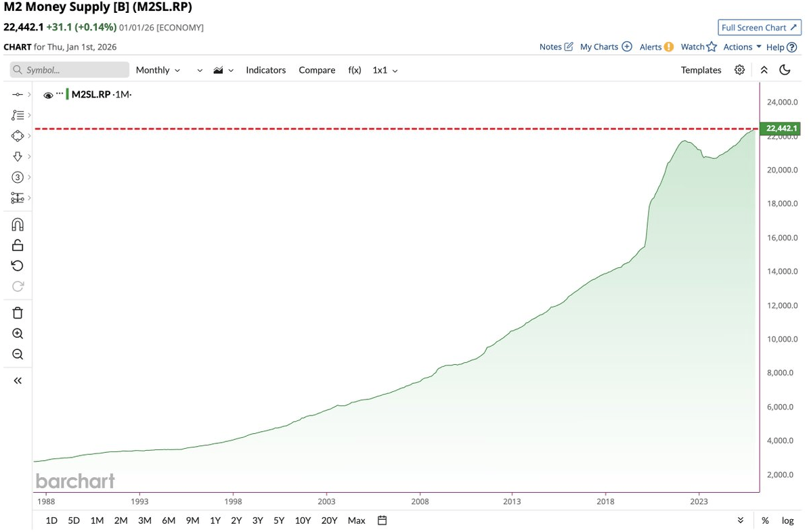Viewport: 809px width, 532px height.
Task: Select the magnet snapping tool
Action: [17, 225]
